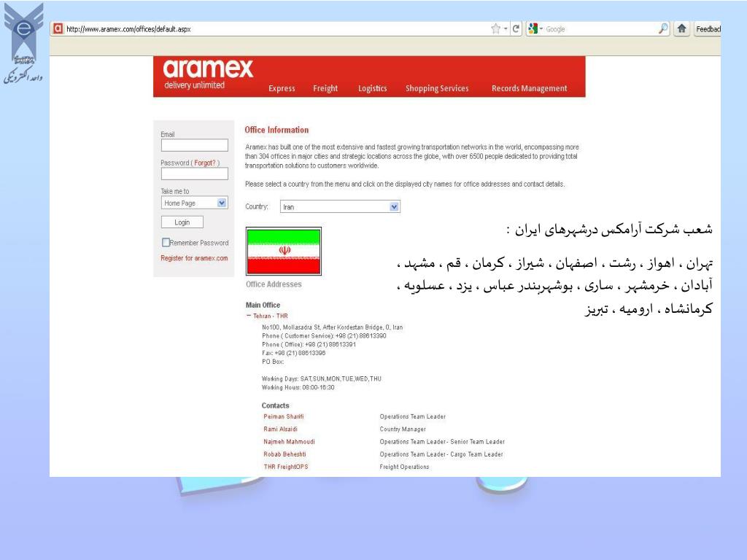Click the Freight Operations role text
Viewport: 747px width, 560px height.
tap(404, 467)
